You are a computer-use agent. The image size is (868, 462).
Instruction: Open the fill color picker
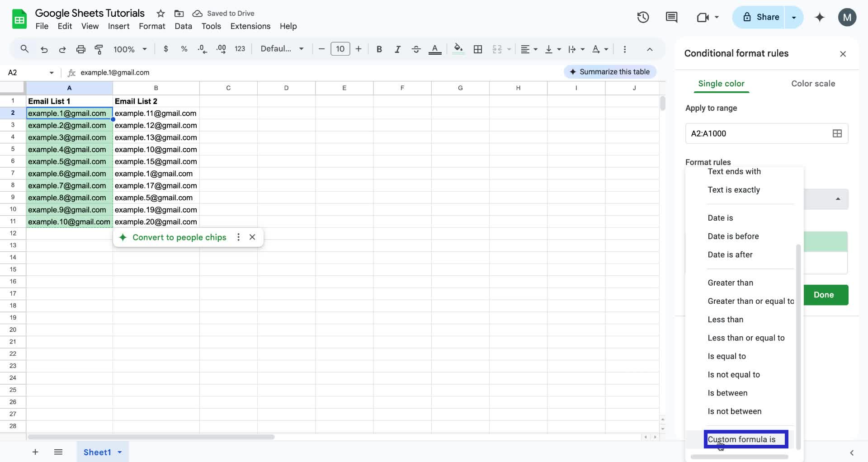pyautogui.click(x=458, y=49)
